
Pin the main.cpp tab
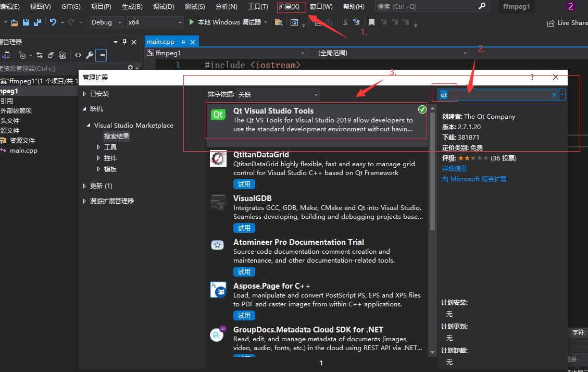click(x=183, y=42)
